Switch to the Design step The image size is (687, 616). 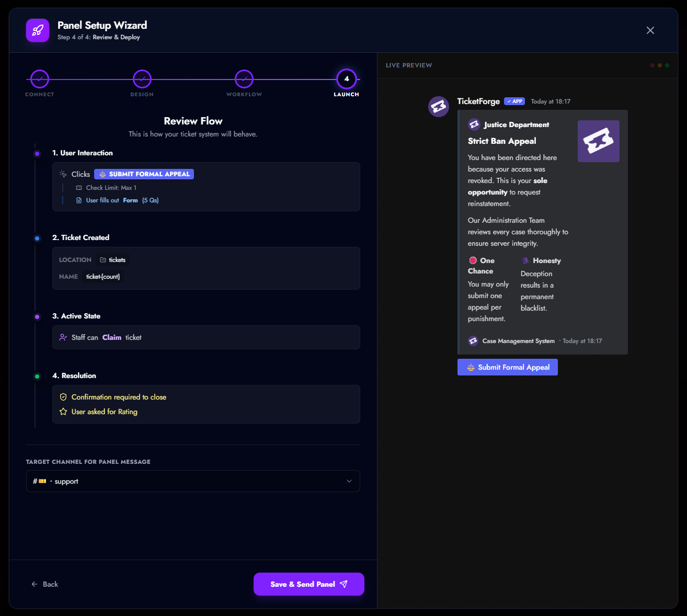coord(142,79)
